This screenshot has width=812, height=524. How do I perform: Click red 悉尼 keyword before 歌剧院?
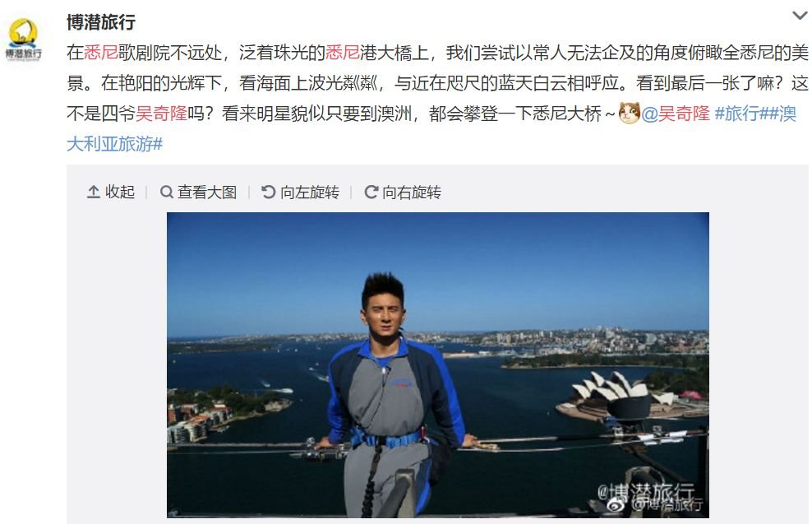[x=101, y=53]
